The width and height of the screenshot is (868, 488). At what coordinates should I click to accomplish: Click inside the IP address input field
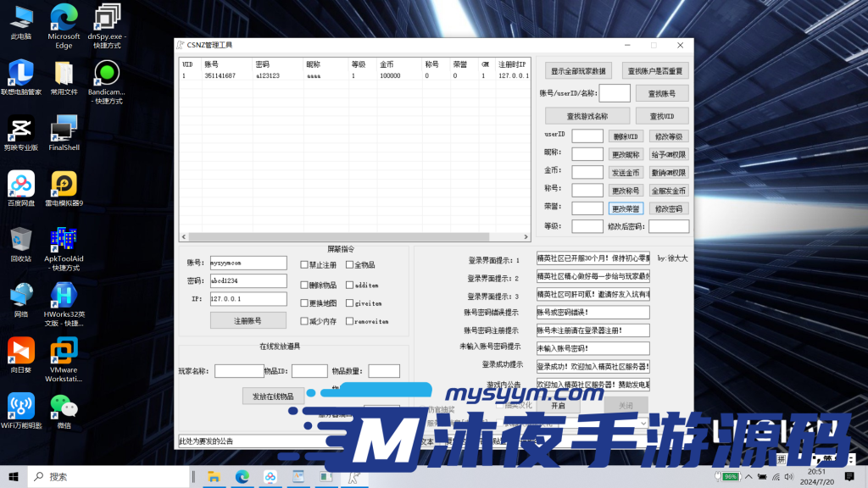pos(248,298)
